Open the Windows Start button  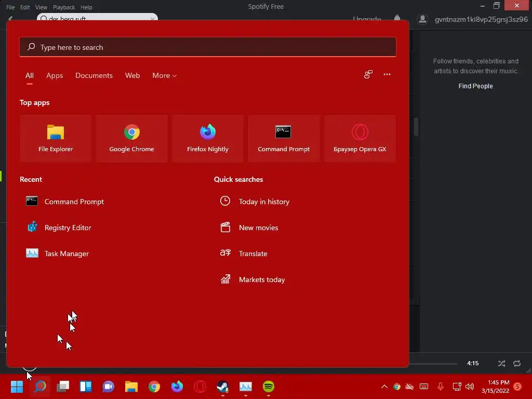pos(17,387)
